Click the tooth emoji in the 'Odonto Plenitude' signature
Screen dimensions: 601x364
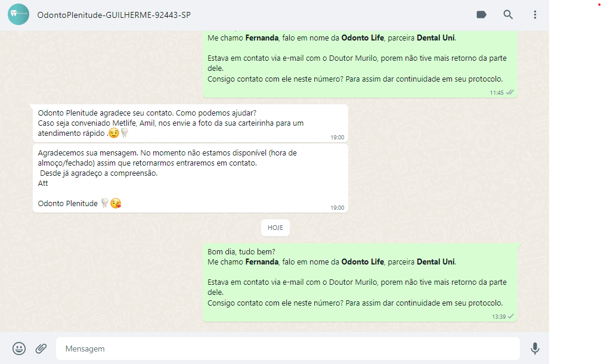105,203
